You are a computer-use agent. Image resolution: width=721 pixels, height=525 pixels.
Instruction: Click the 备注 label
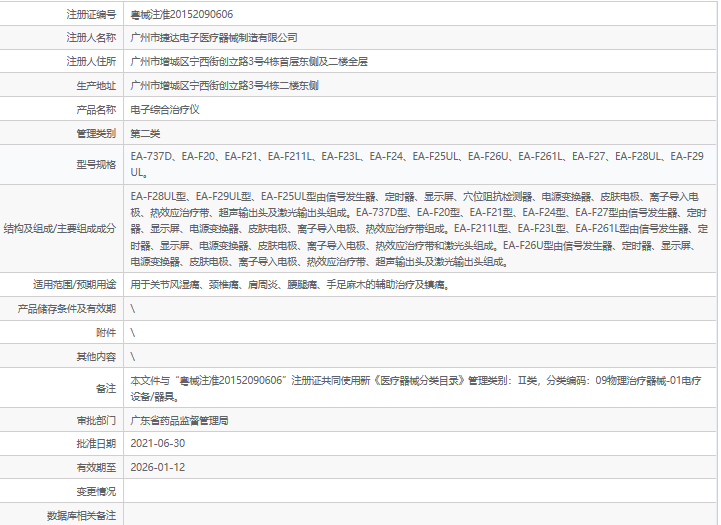click(x=106, y=388)
